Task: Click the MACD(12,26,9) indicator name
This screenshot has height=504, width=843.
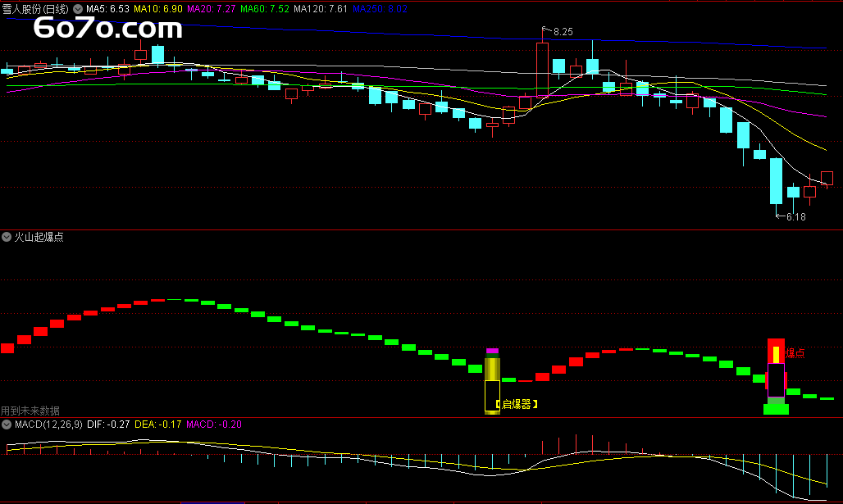Action: [48, 425]
